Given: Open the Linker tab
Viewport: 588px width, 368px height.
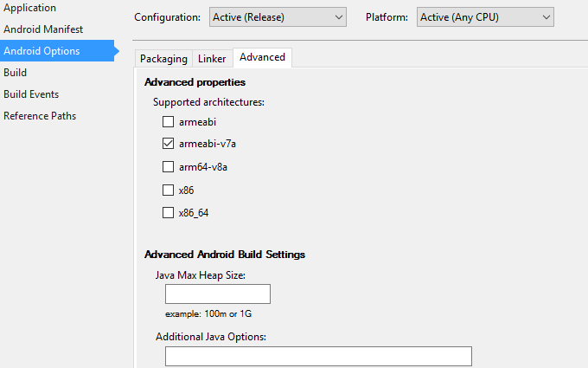Looking at the screenshot, I should pos(212,58).
